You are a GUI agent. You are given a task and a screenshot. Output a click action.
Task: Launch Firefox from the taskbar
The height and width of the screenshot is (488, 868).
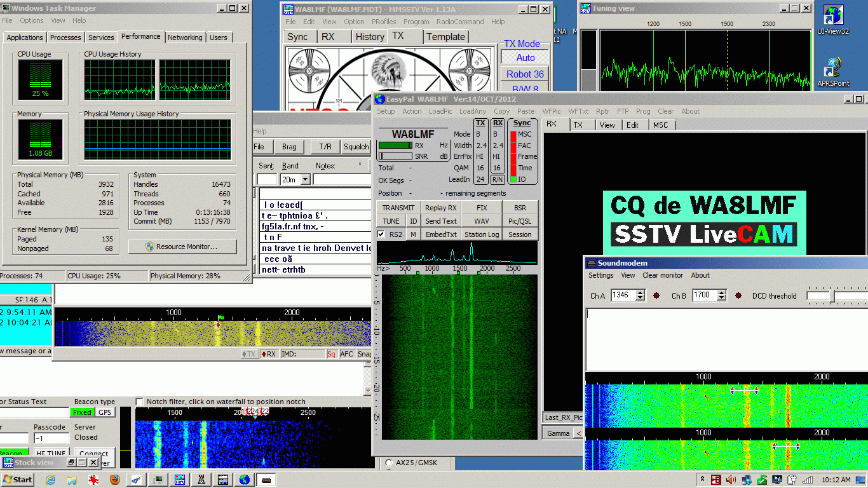115,479
